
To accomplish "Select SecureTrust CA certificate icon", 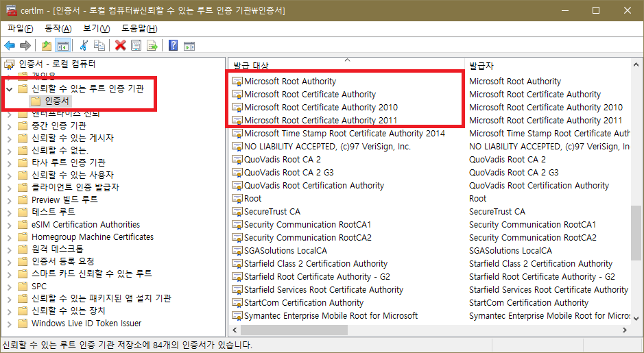I will coord(237,211).
